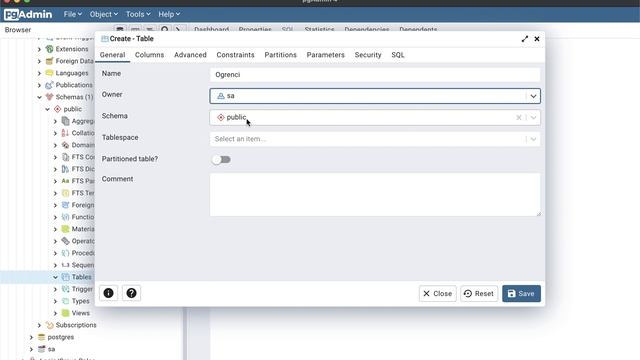Expand the Subscriptions tree node
The height and width of the screenshot is (360, 640).
(39, 325)
